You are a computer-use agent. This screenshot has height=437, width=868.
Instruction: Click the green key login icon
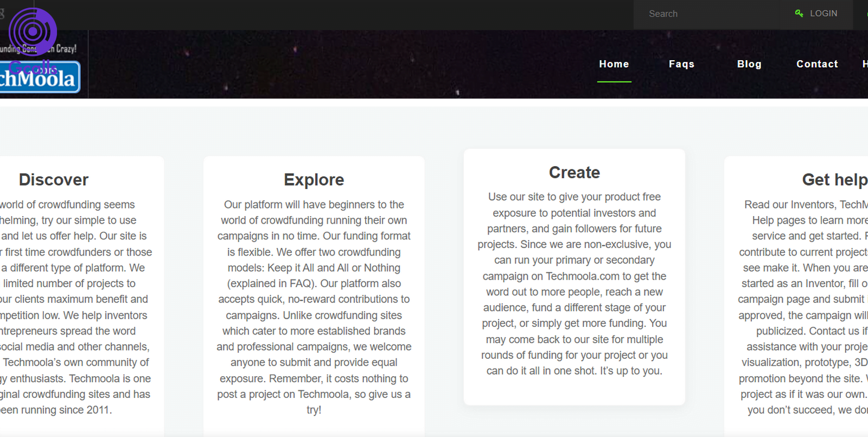coord(799,14)
